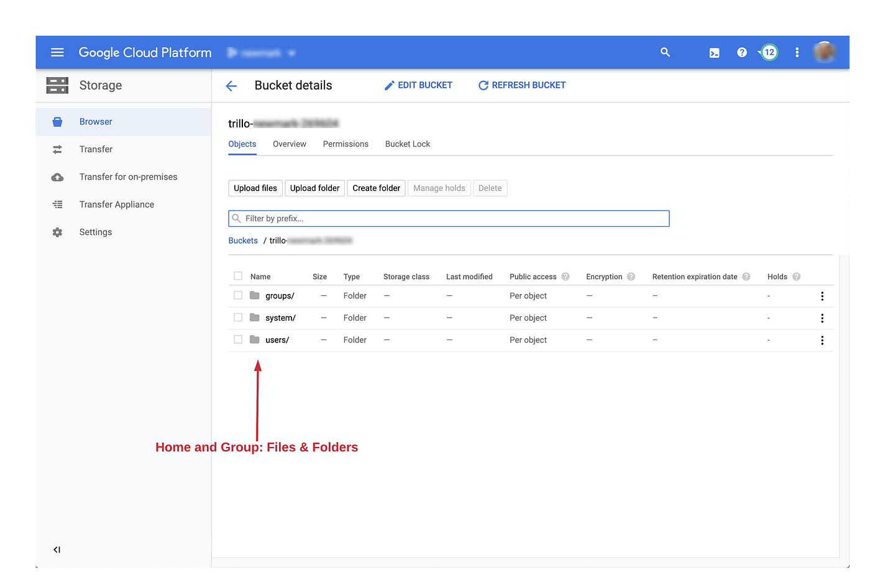The width and height of the screenshot is (870, 588).
Task: Open the overflow menu on the system/ row
Action: click(x=822, y=318)
